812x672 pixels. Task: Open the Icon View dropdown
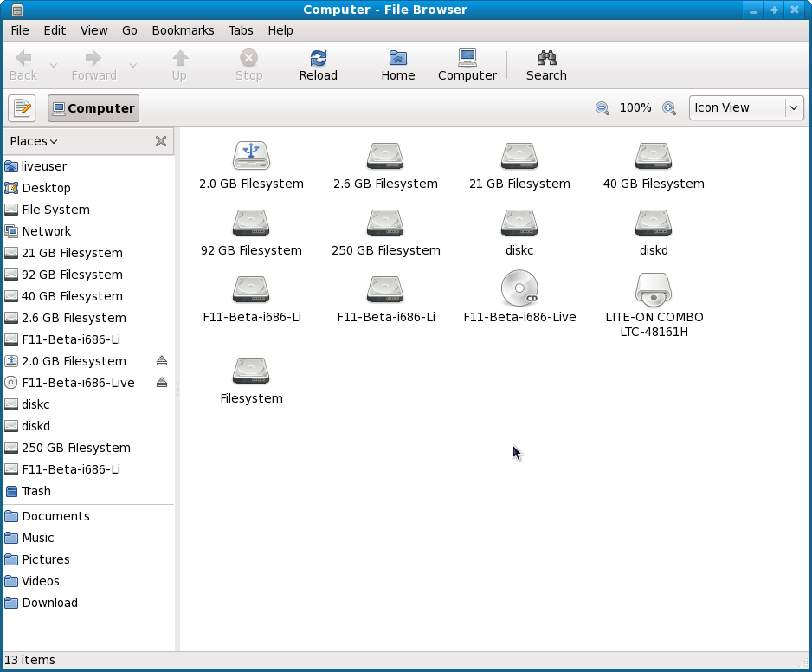(746, 107)
